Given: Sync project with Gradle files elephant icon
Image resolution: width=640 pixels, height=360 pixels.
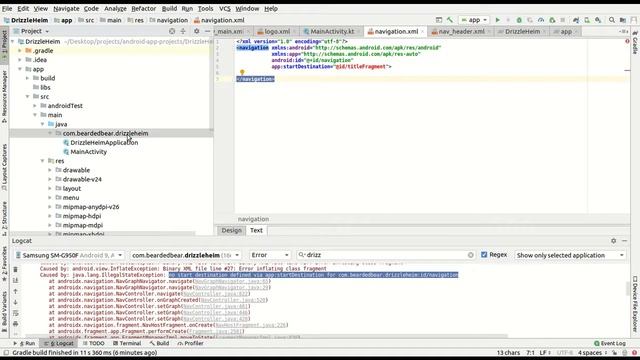Looking at the screenshot, I should [x=576, y=20].
